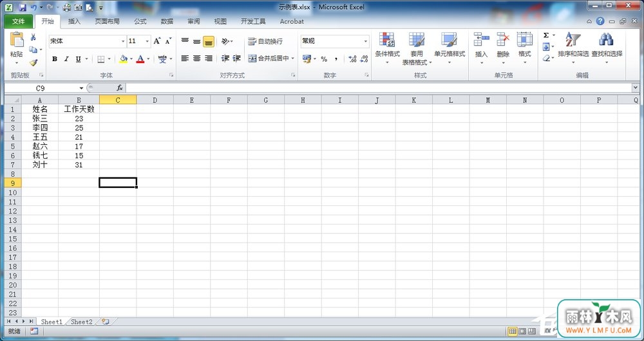This screenshot has height=341, width=644.
Task: Open the 文件 File tab
Action: (19, 21)
